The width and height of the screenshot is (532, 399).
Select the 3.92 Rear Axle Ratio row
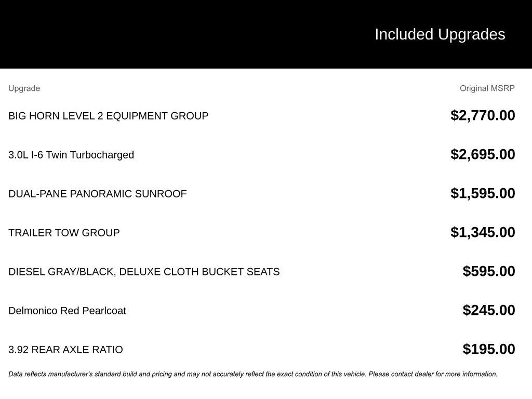click(65, 350)
